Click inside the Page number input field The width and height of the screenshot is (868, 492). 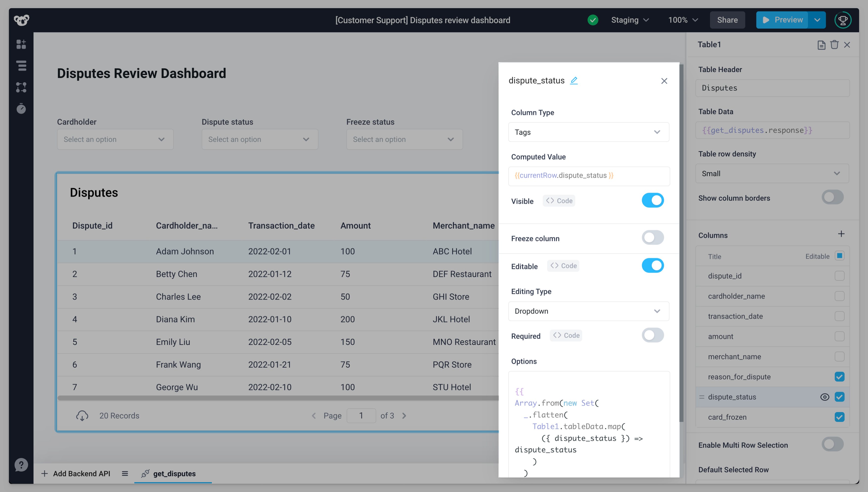[361, 416]
